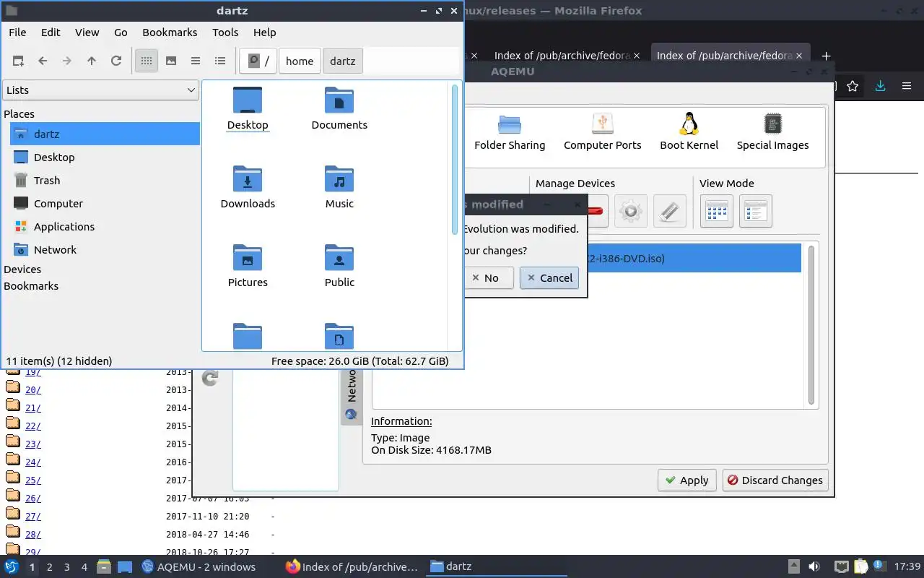Click Discard Changes in AQEMU
Image resolution: width=924 pixels, height=578 pixels.
pos(775,480)
